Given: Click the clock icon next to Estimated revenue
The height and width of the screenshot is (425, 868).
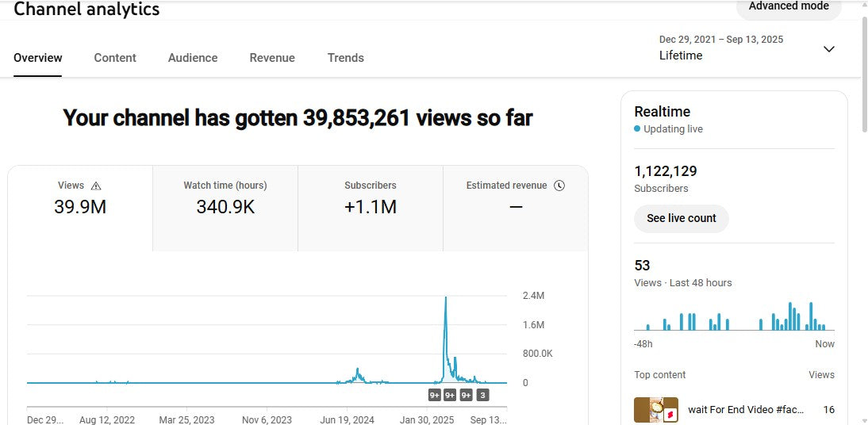Looking at the screenshot, I should click(x=559, y=186).
